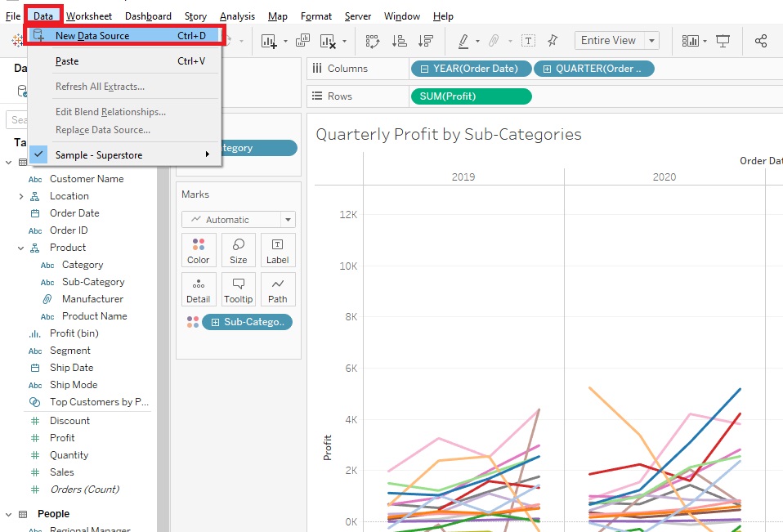Select the Manufacturer field
The image size is (783, 532).
[x=92, y=299]
